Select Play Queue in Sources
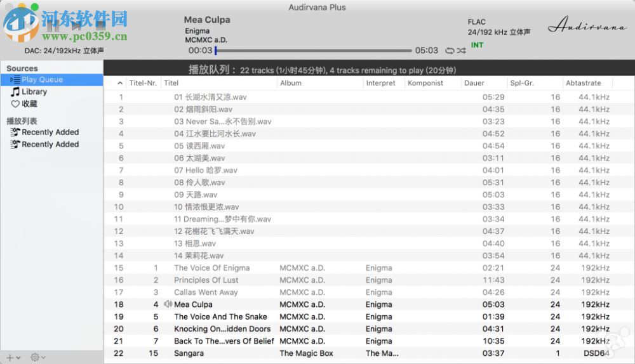 [52, 80]
